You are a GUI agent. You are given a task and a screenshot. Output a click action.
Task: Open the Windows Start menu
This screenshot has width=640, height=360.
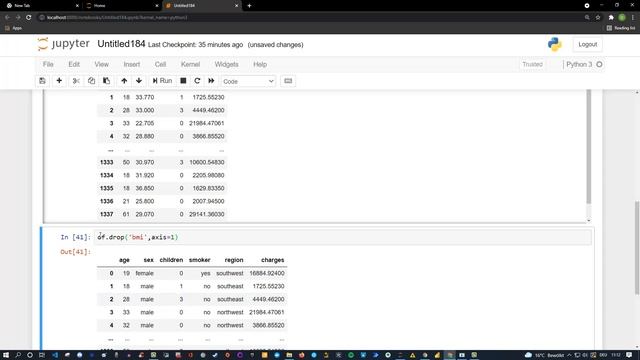[x=6, y=355]
